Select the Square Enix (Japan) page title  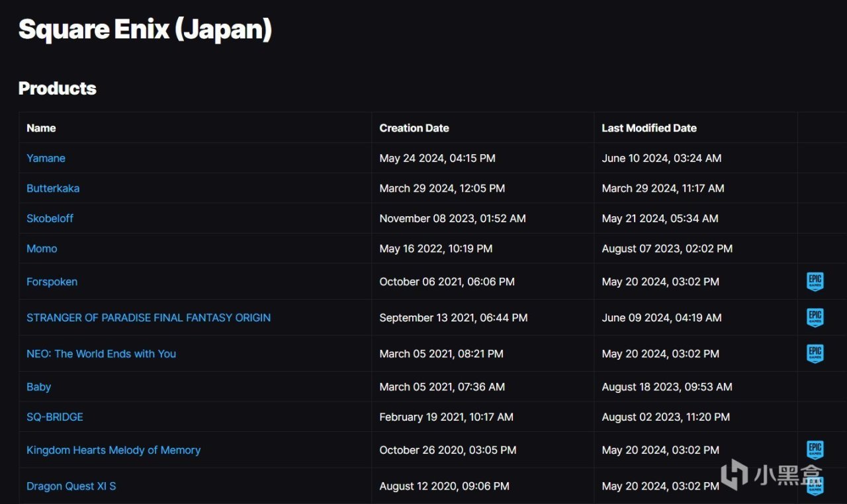145,30
